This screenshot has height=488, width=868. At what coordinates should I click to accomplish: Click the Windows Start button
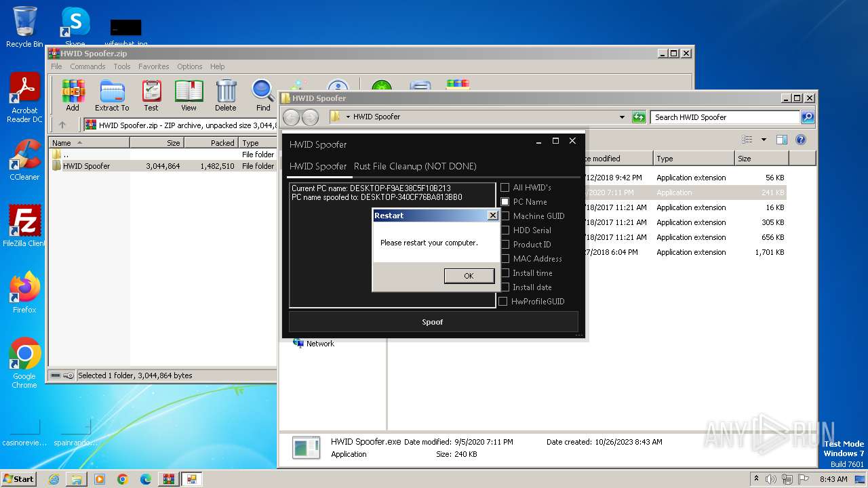click(x=19, y=479)
